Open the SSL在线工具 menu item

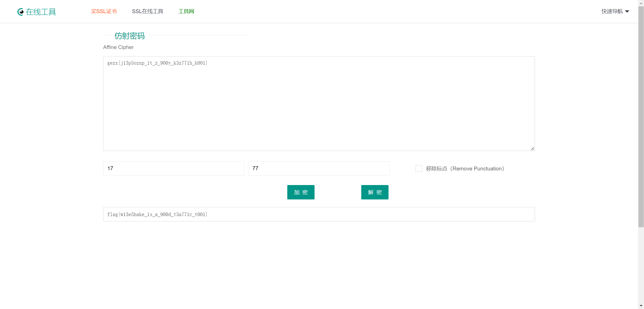click(x=147, y=11)
